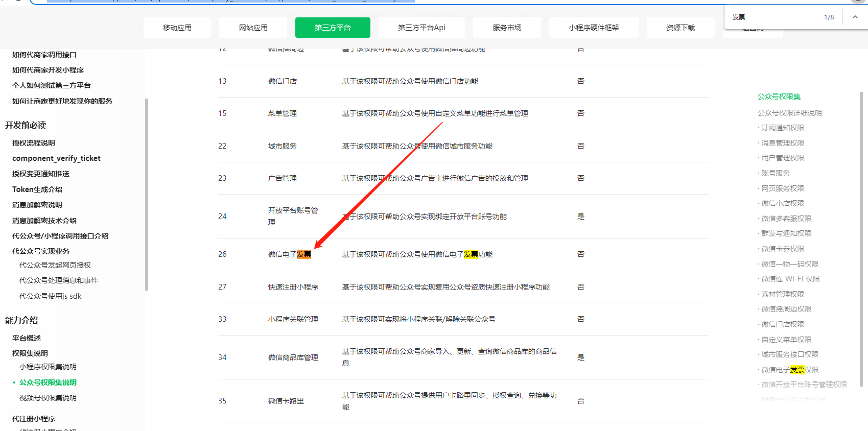Jump to 微信多客服权限 section
The height and width of the screenshot is (431, 868).
click(786, 219)
